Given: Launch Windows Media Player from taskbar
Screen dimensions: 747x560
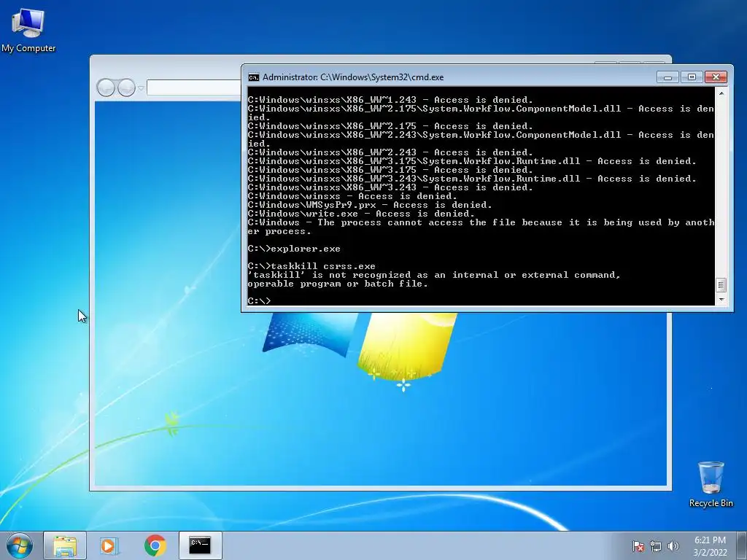Looking at the screenshot, I should point(109,545).
